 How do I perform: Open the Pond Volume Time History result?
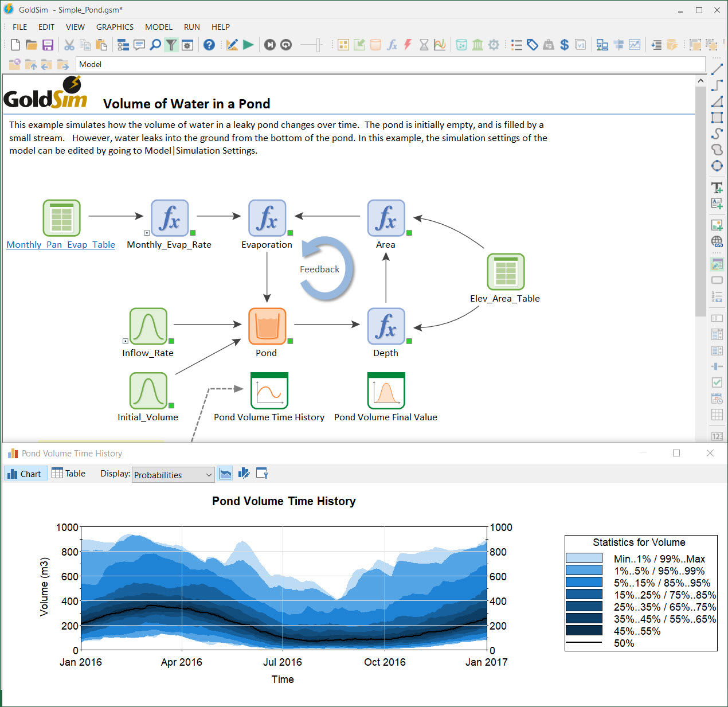[x=269, y=390]
